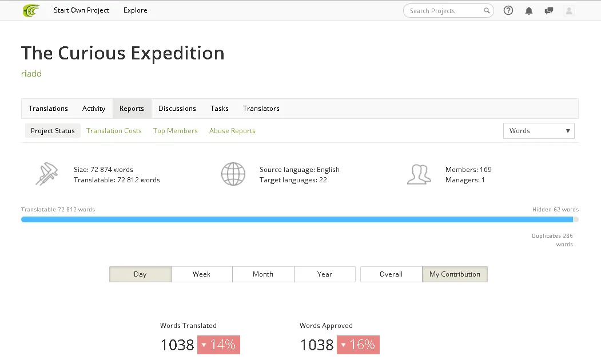Viewport: 601px width, 364px height.
Task: Click the red 16% decrease badge
Action: click(358, 345)
